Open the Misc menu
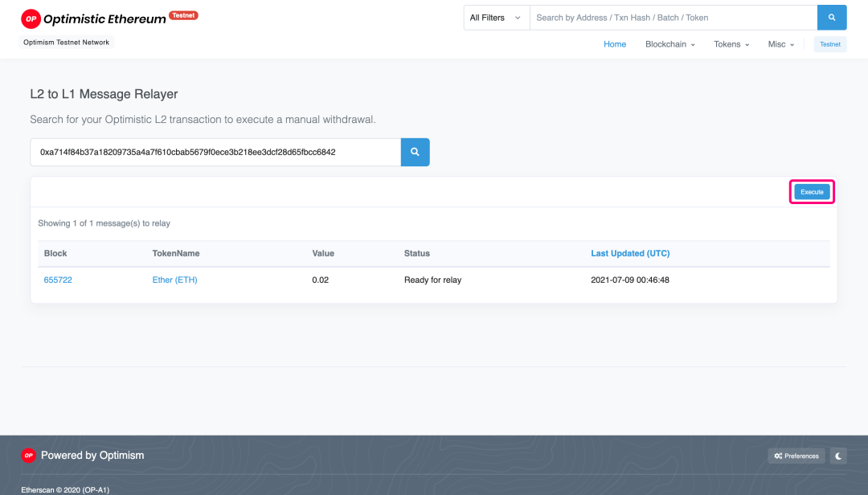This screenshot has width=868, height=495. pos(780,44)
